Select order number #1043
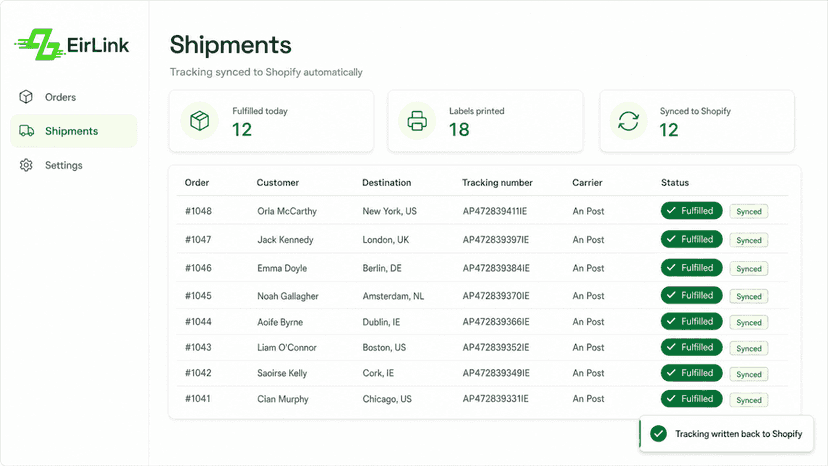 pyautogui.click(x=199, y=347)
